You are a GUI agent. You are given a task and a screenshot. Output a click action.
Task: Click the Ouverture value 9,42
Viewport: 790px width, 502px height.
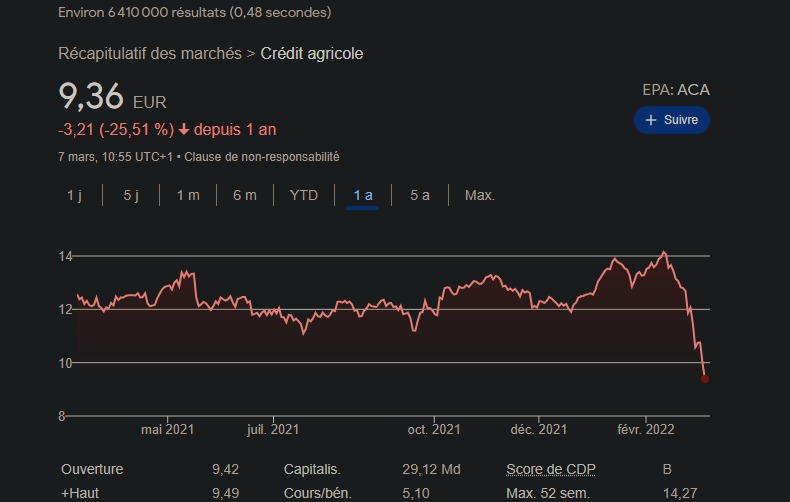[225, 469]
